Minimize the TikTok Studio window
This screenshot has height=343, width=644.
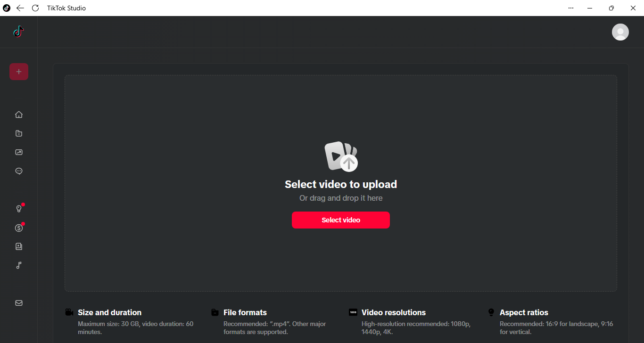(590, 8)
